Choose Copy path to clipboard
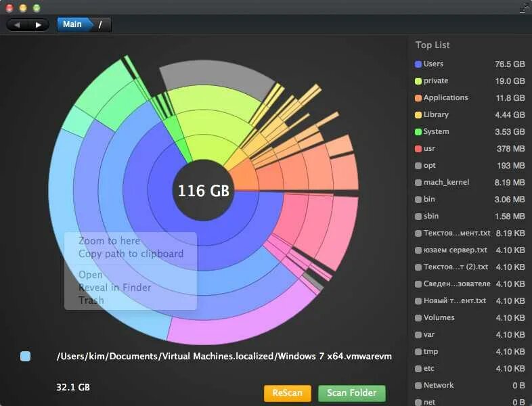Viewport: 532px width, 406px height. click(131, 254)
